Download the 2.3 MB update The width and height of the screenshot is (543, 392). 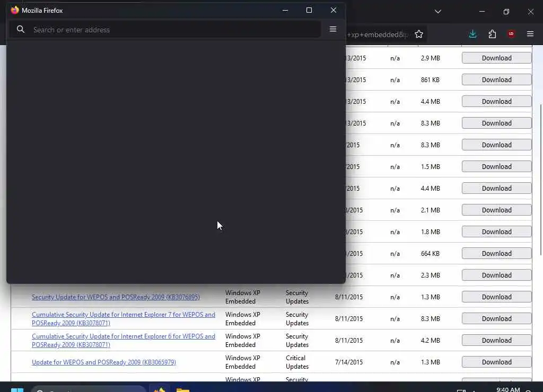click(x=496, y=275)
